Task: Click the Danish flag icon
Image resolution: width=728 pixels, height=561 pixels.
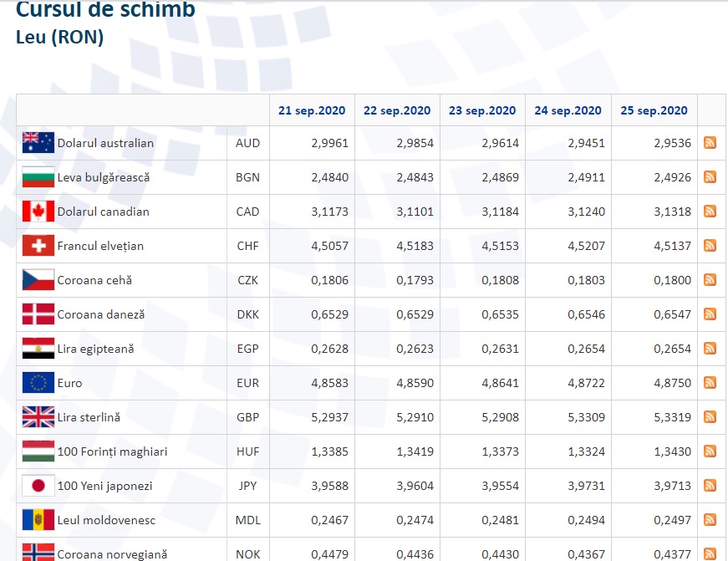Action: point(38,314)
